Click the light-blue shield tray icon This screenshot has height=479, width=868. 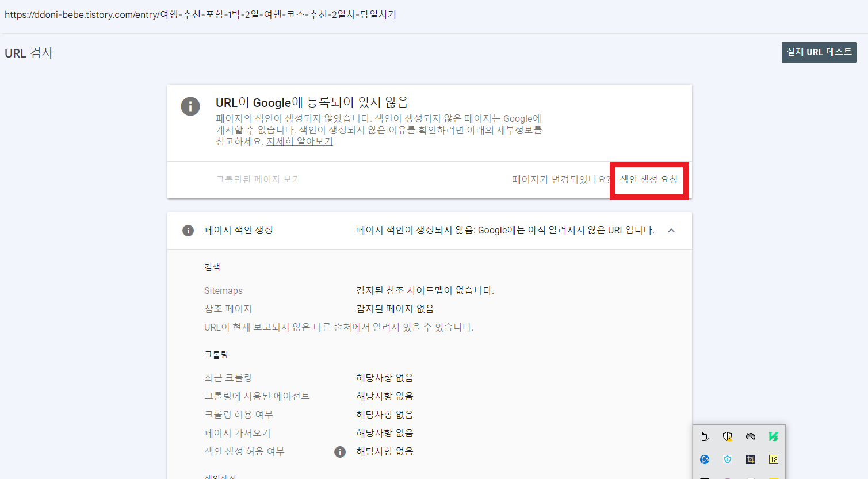728,459
